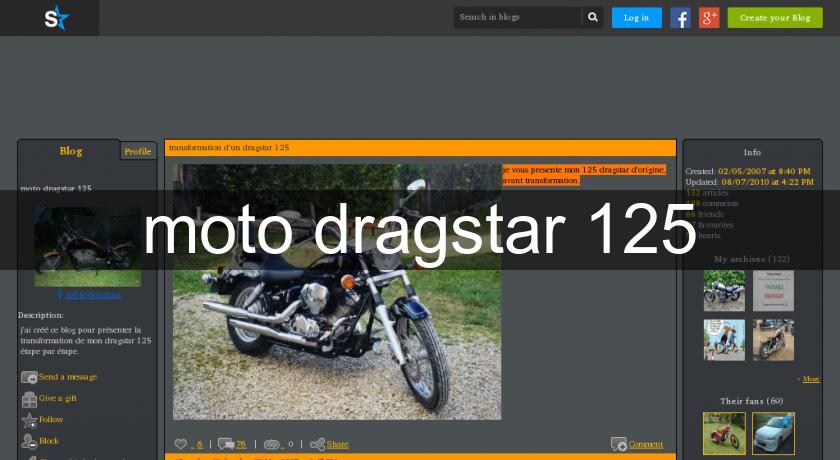Click the Their fans (69) heading
This screenshot has height=460, width=840.
(x=752, y=401)
